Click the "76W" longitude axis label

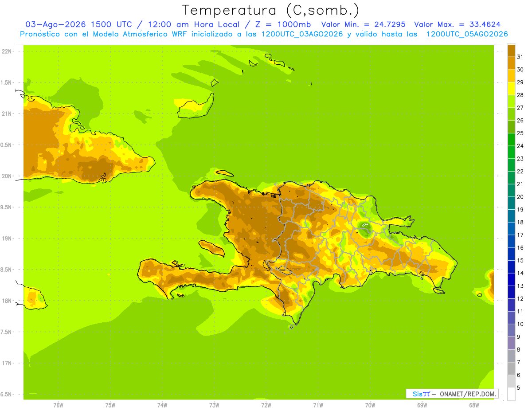[58, 405]
